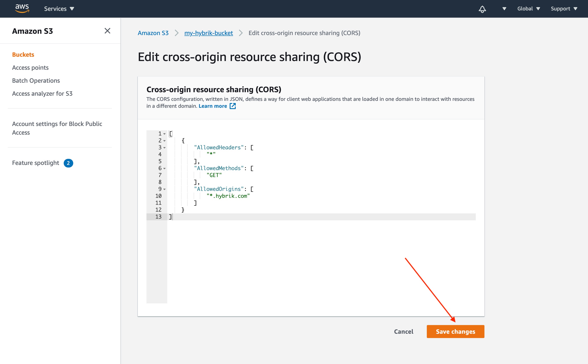Collapse the fold arrow on line 1
The width and height of the screenshot is (588, 364).
coord(164,134)
